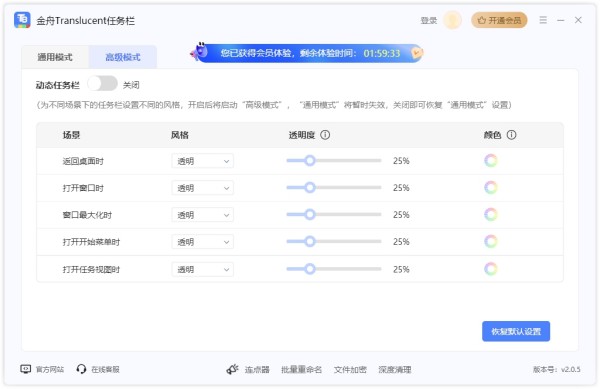
Task: Open the hamburger menu icon
Action: 543,20
